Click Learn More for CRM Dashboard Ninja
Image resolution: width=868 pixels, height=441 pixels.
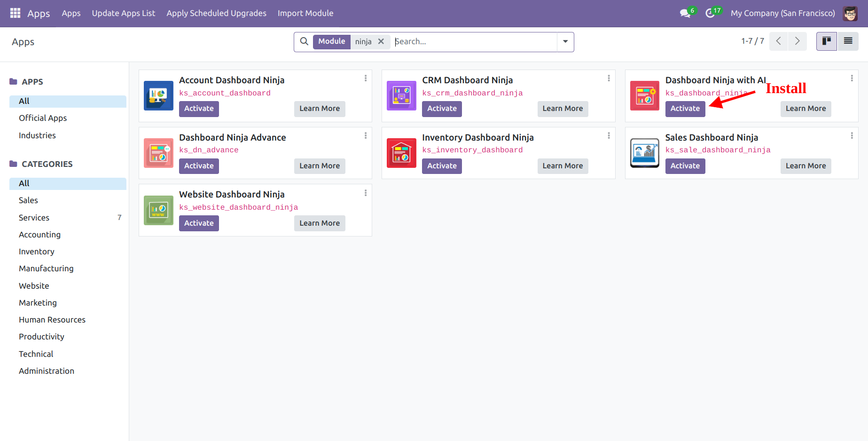562,109
